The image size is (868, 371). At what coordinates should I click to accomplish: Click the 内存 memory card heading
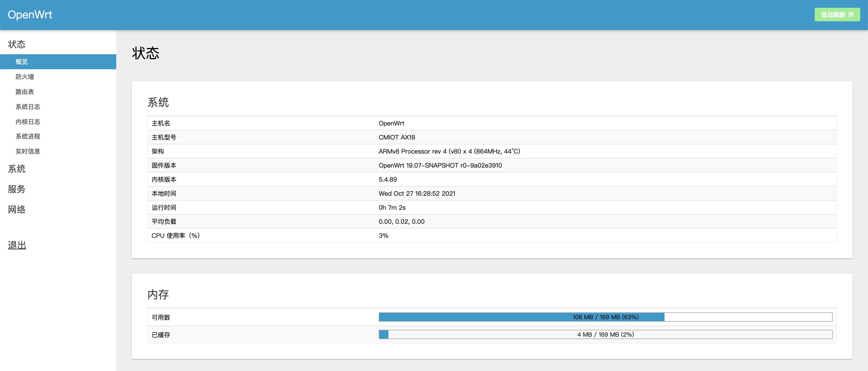click(158, 294)
